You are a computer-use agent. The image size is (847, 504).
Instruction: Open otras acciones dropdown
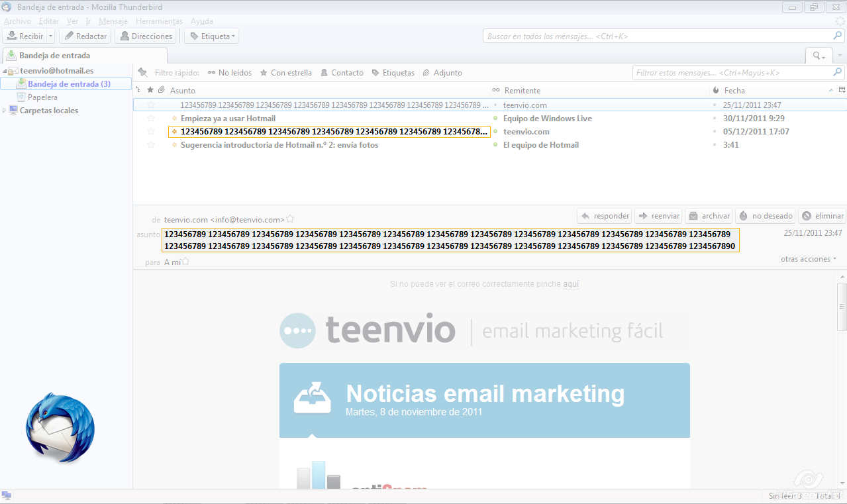click(808, 259)
